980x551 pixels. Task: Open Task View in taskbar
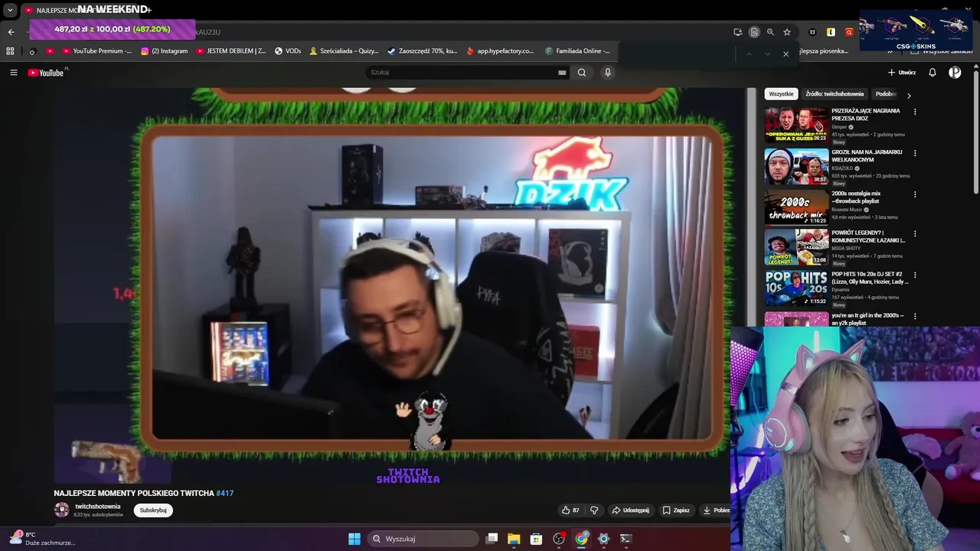(x=492, y=539)
